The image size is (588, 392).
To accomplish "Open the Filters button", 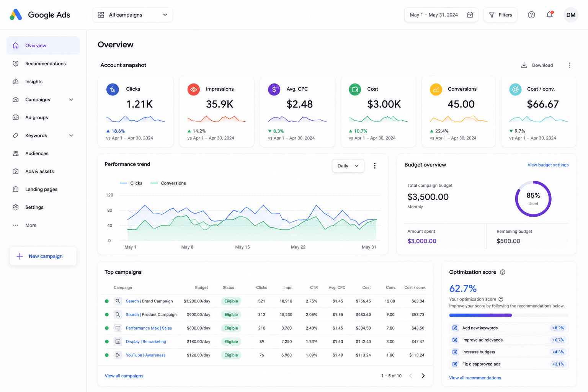I will point(500,15).
